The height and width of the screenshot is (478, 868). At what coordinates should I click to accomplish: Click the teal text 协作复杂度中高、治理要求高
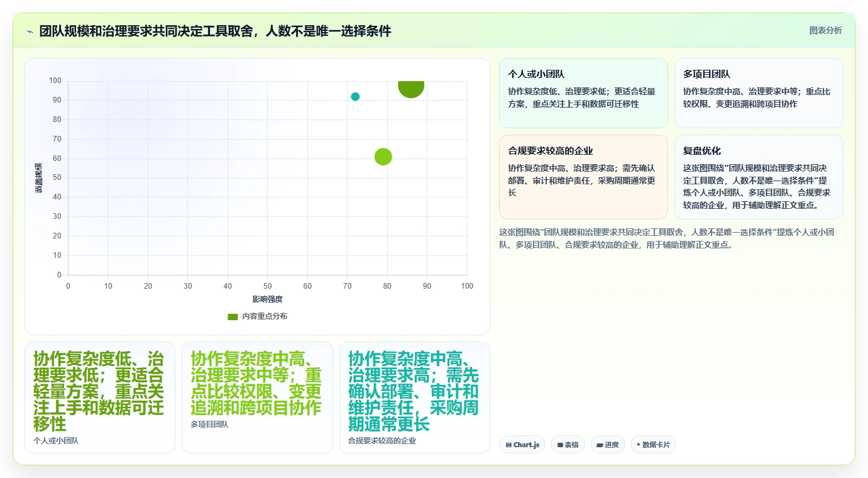coord(414,391)
